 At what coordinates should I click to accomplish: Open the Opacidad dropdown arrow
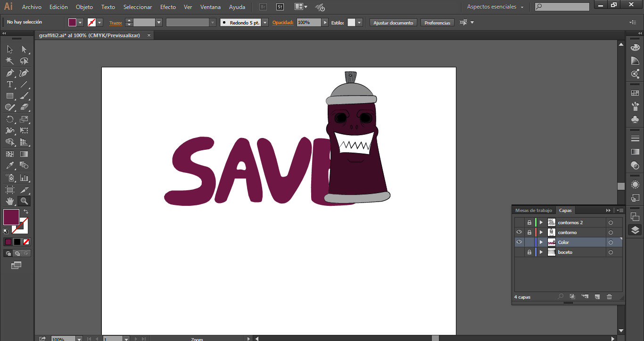point(325,23)
